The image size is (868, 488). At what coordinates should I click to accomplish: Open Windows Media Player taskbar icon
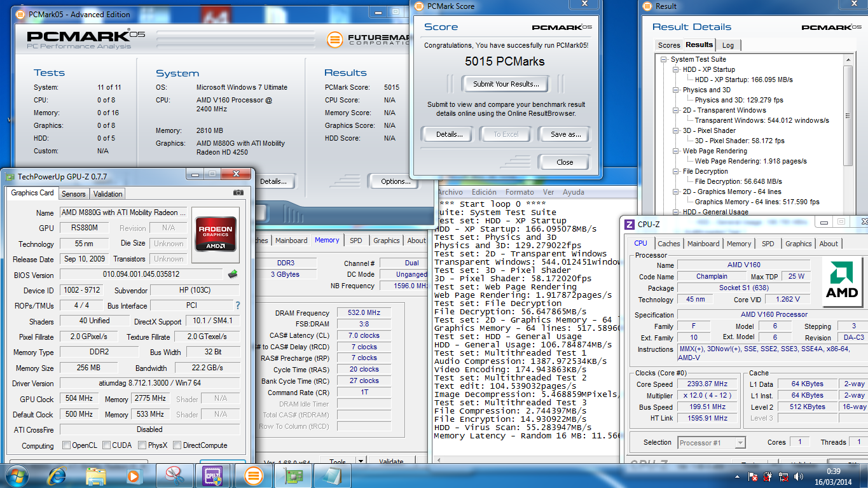click(x=134, y=475)
